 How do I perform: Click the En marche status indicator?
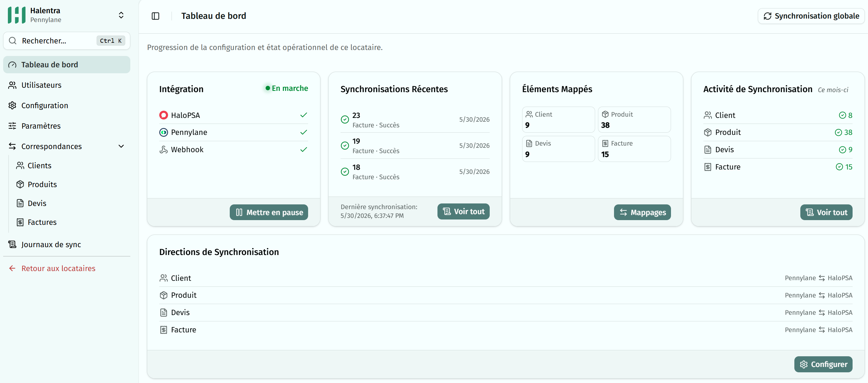[286, 88]
